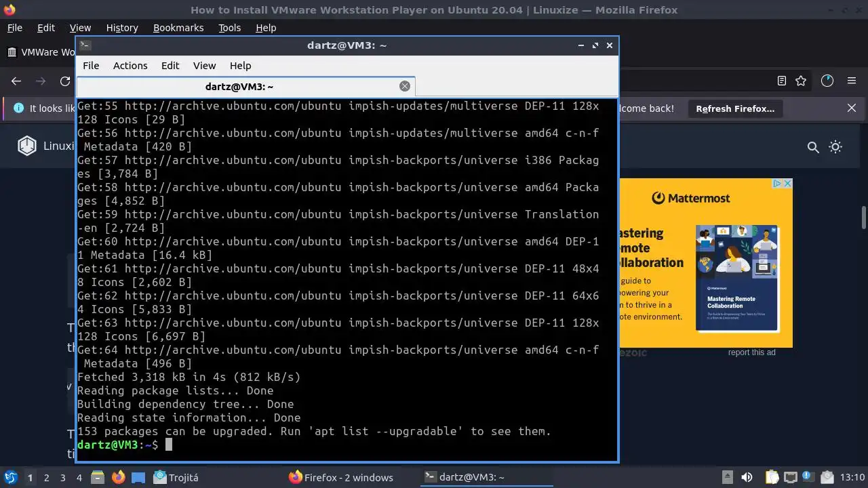Open the network status tray icon
The width and height of the screenshot is (868, 488).
[789, 477]
